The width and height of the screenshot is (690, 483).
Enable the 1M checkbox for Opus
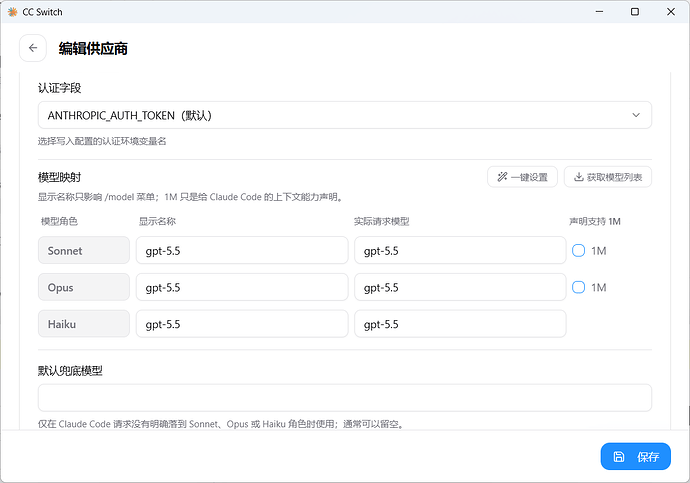pyautogui.click(x=578, y=287)
